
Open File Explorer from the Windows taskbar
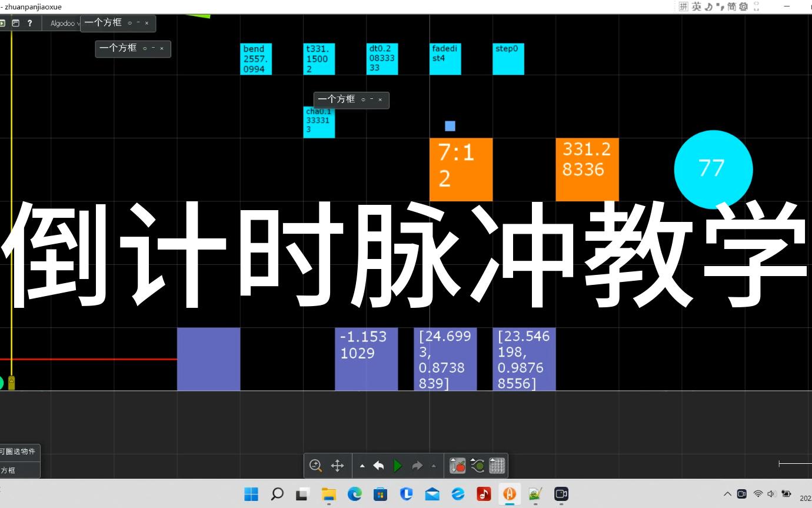click(x=328, y=494)
